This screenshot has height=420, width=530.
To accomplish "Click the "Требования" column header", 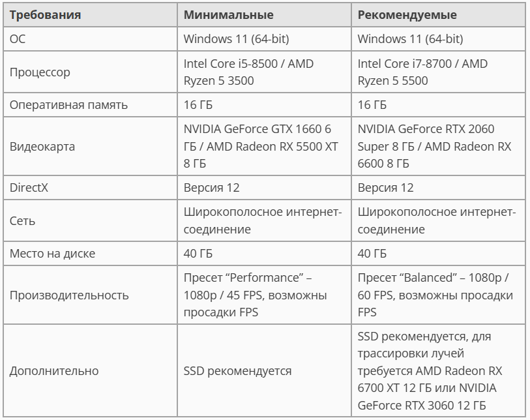I will point(45,14).
